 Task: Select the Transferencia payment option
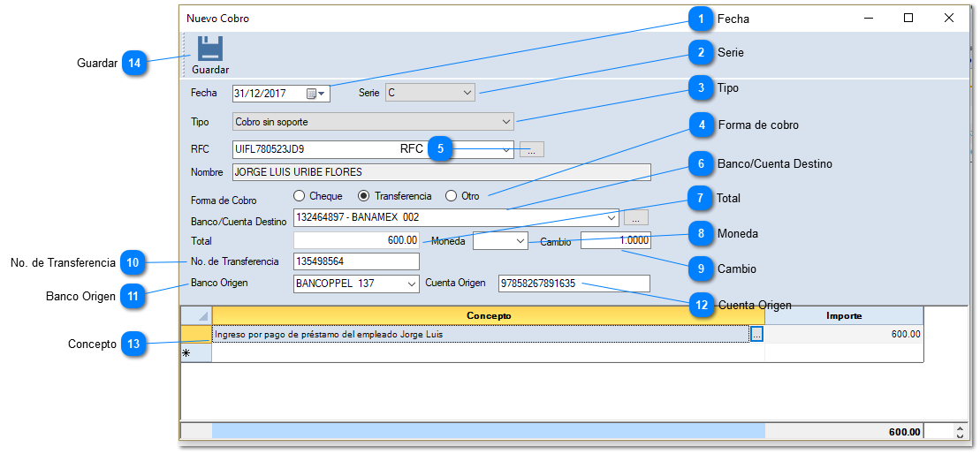tap(364, 196)
